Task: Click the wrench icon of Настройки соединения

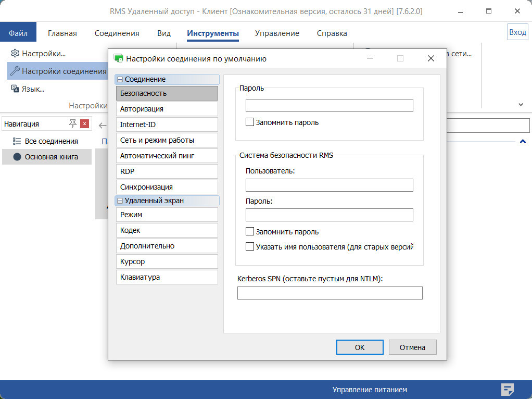Action: coord(15,71)
